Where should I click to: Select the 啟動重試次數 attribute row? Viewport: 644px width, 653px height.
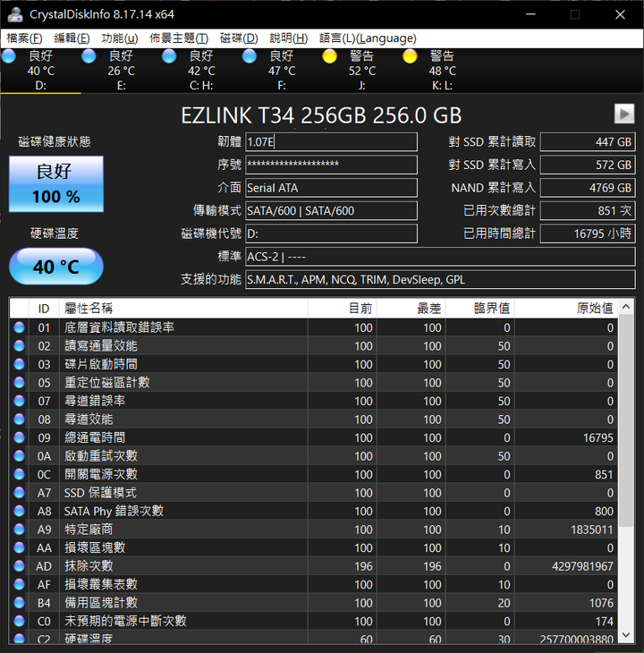[x=314, y=455]
